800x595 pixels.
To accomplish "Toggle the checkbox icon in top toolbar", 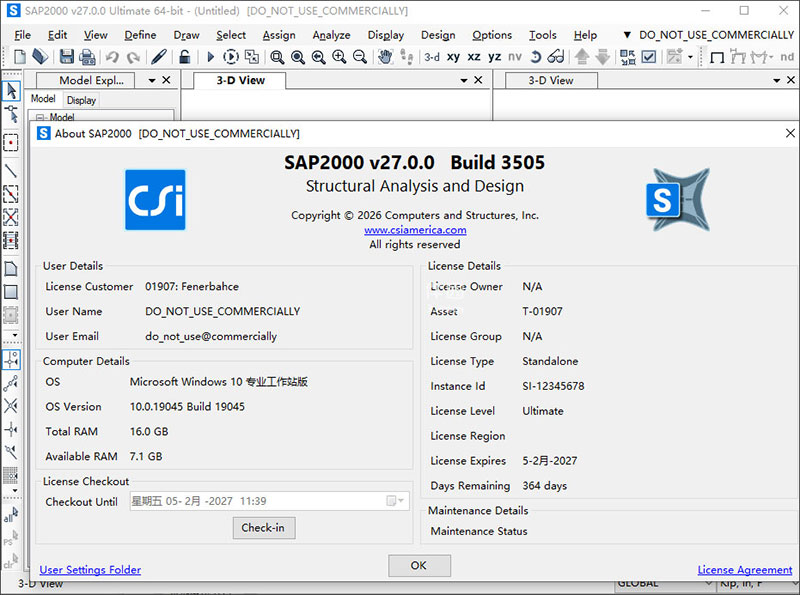I will point(649,58).
